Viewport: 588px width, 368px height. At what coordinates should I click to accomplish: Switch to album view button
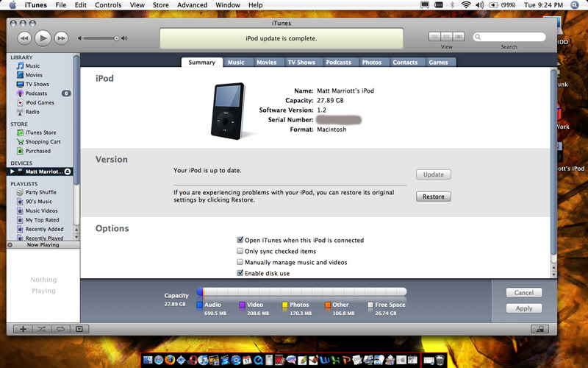447,37
